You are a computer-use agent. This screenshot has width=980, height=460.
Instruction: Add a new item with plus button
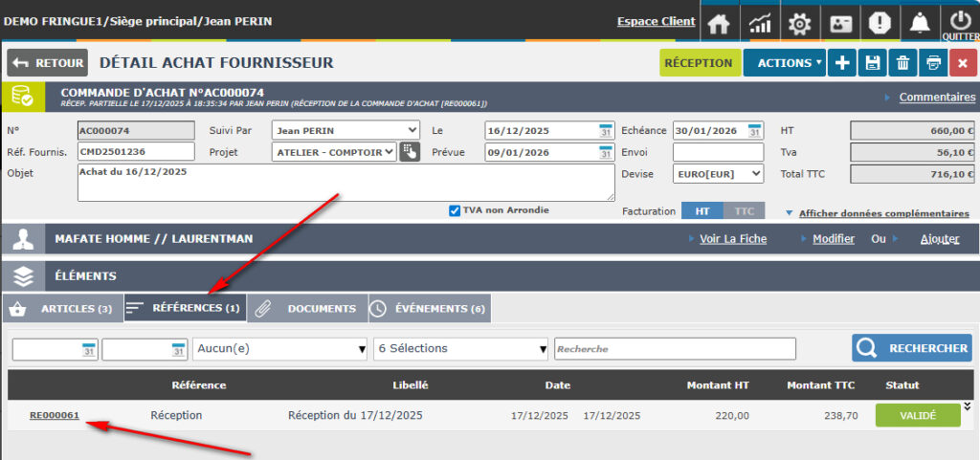pos(841,63)
